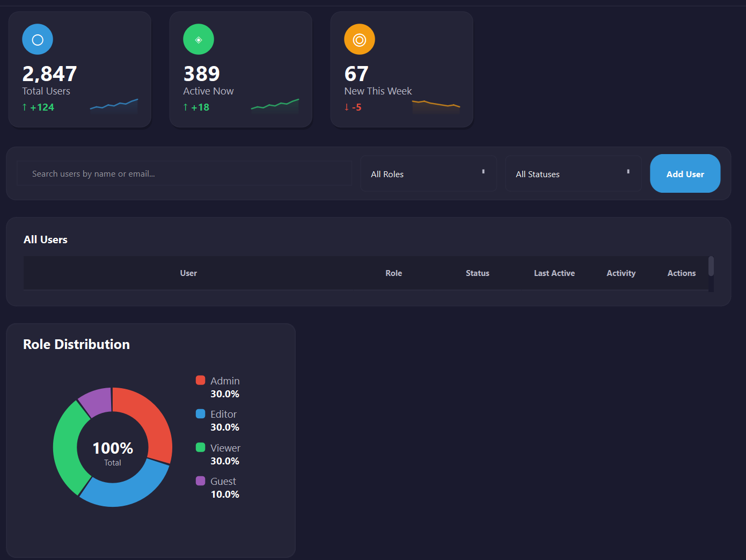The width and height of the screenshot is (746, 560).
Task: Select the Admin red legend marker
Action: (200, 380)
